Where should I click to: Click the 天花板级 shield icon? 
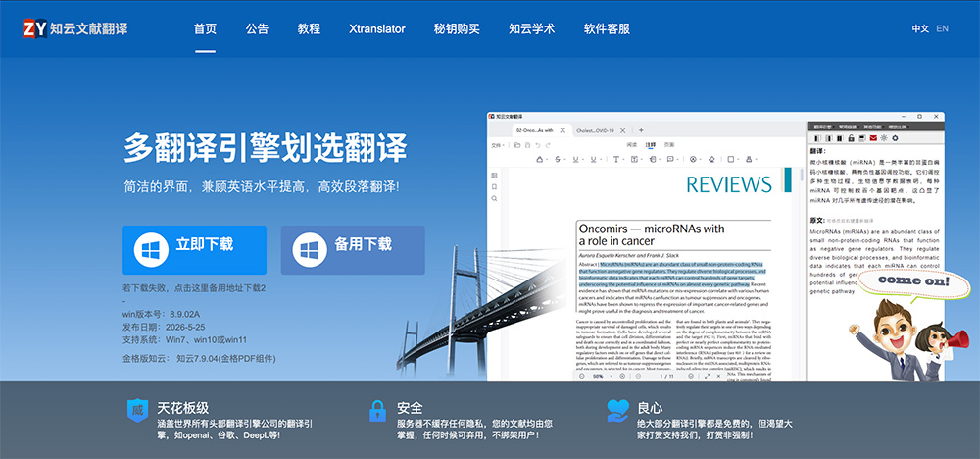[x=137, y=411]
